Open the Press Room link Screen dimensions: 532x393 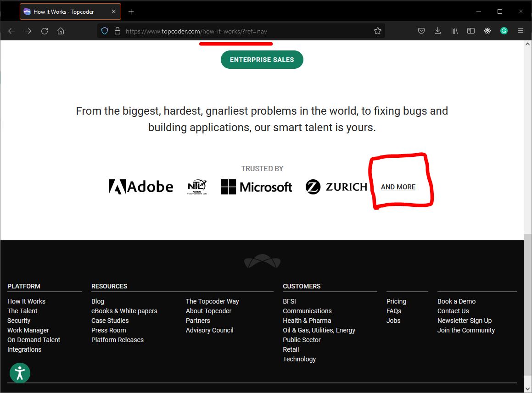109,330
